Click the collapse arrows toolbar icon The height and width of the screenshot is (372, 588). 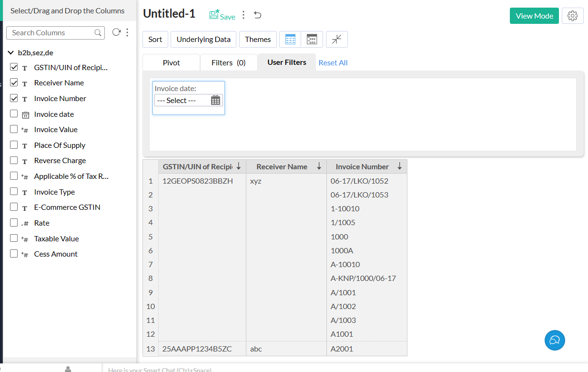click(x=337, y=40)
